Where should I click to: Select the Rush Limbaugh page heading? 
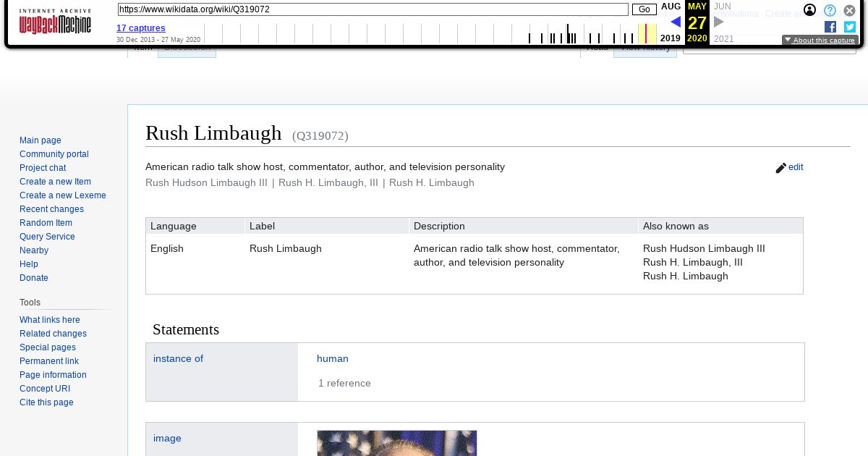213,133
